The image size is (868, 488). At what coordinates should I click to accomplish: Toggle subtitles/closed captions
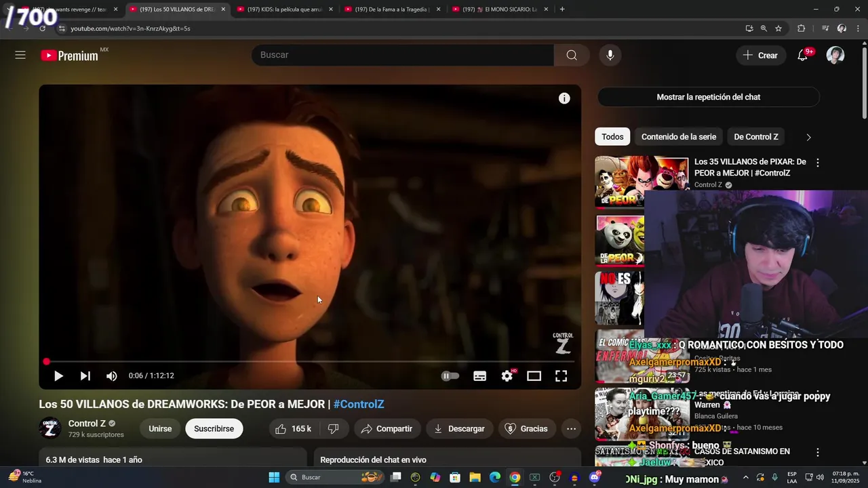click(x=479, y=375)
